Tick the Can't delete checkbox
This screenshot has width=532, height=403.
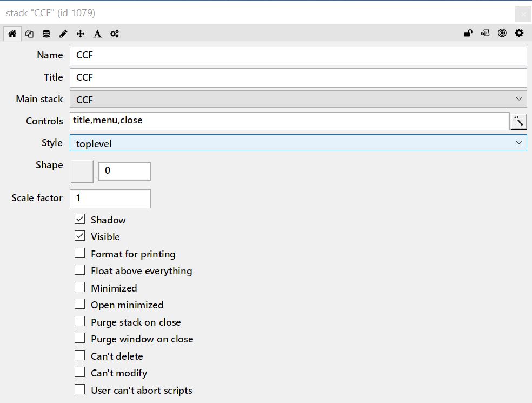(80, 356)
